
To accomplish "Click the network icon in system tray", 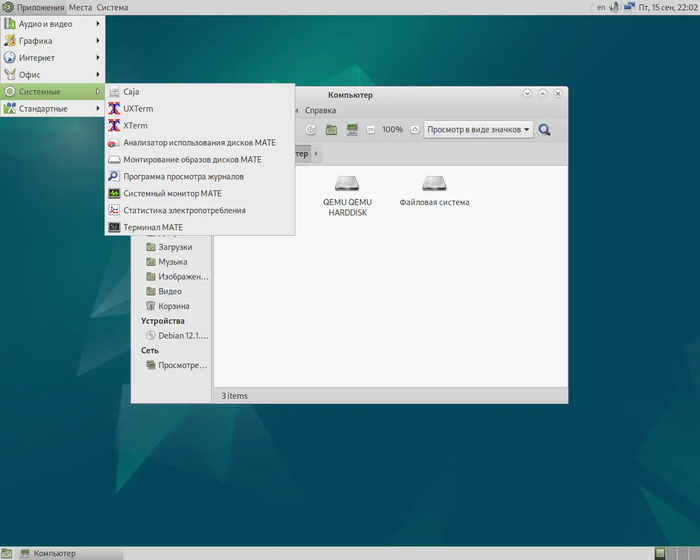I will point(629,7).
